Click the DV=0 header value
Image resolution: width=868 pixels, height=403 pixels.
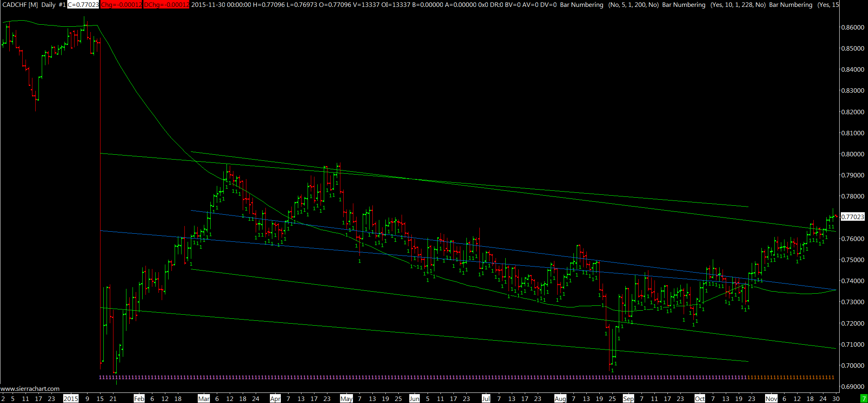point(549,5)
